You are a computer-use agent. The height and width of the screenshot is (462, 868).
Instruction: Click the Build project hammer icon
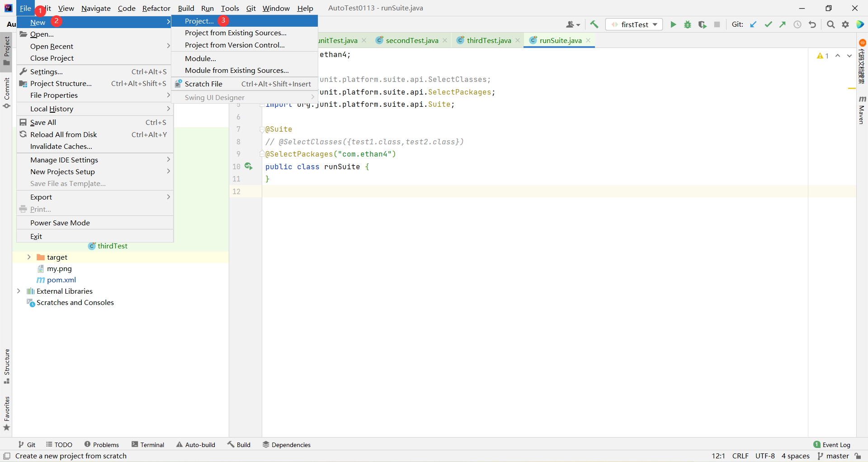pyautogui.click(x=594, y=24)
